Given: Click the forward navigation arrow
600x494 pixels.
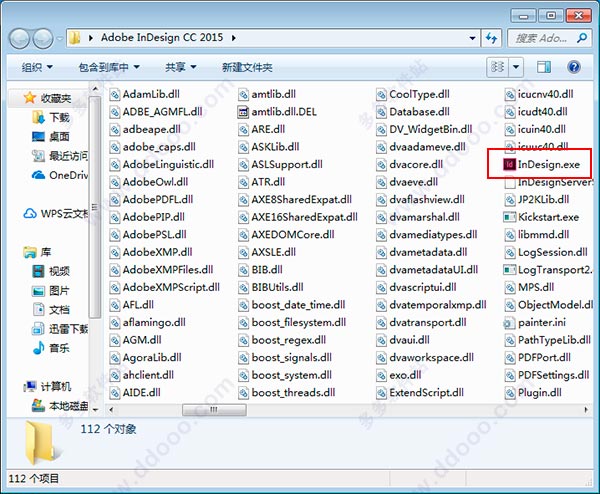Looking at the screenshot, I should tap(43, 39).
